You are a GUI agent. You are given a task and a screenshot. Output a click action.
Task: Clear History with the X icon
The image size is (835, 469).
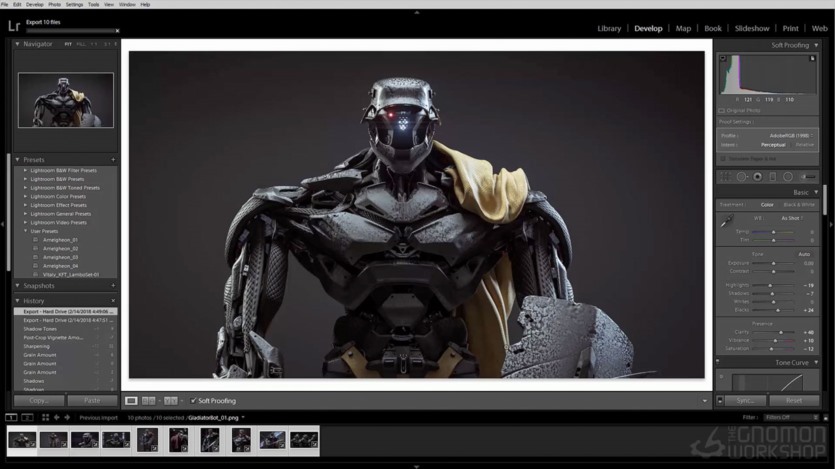point(113,301)
